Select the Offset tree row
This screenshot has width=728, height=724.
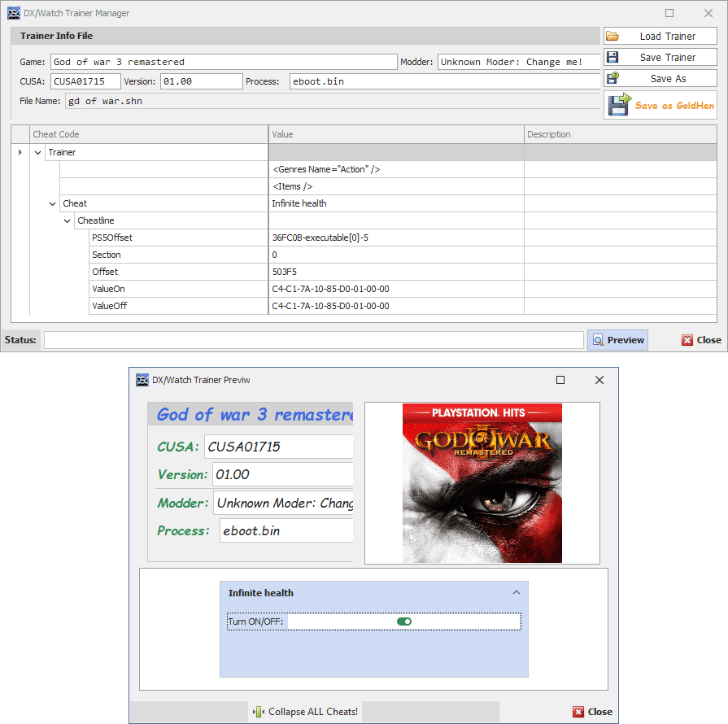point(178,272)
